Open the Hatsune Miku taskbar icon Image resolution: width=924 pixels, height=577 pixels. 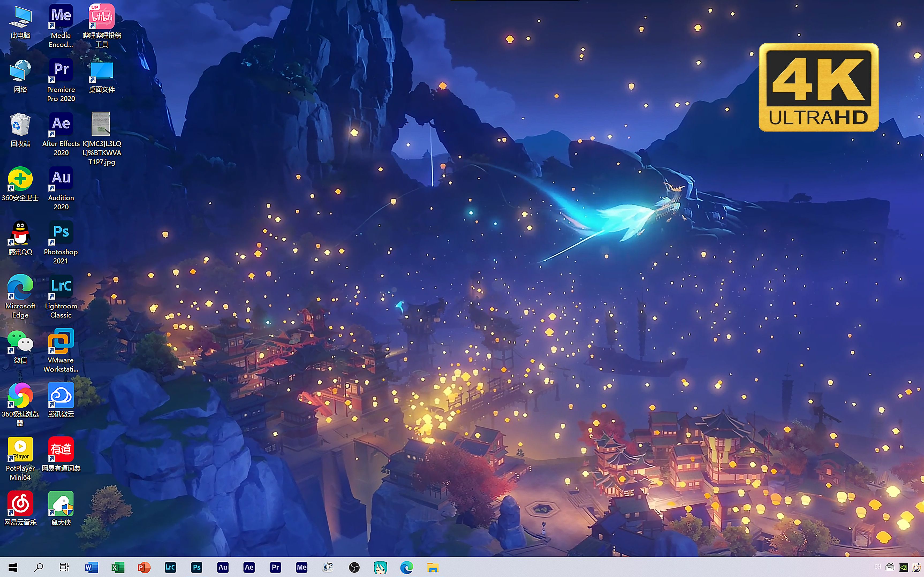[x=380, y=568]
